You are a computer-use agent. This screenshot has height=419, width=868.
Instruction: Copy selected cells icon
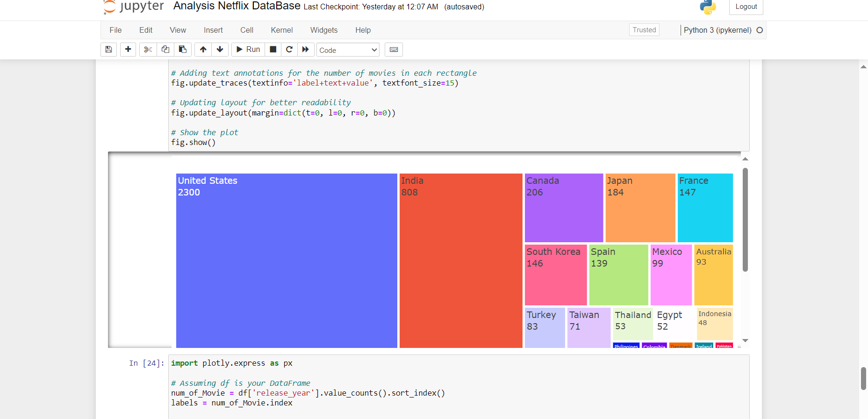pos(165,50)
